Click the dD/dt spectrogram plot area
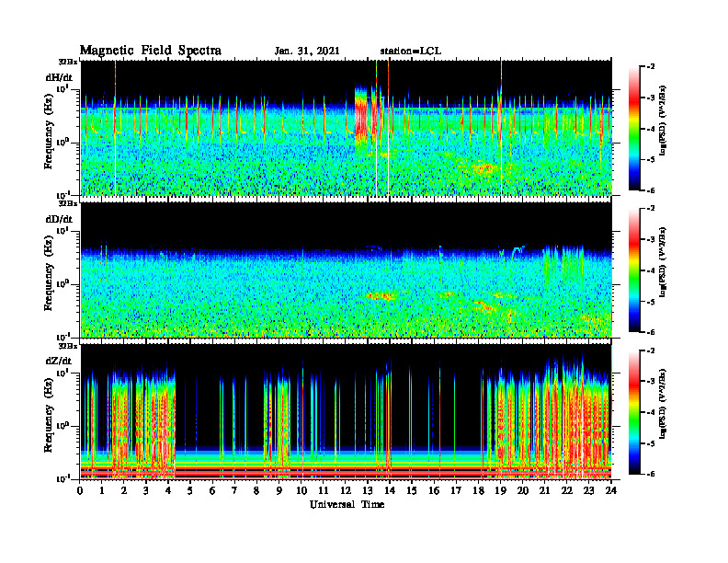The height and width of the screenshot is (563, 728). click(347, 270)
